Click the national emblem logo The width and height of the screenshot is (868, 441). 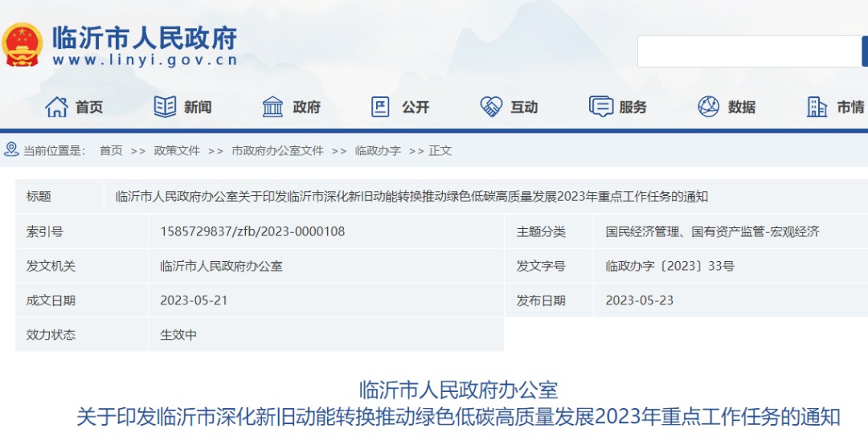coord(23,45)
